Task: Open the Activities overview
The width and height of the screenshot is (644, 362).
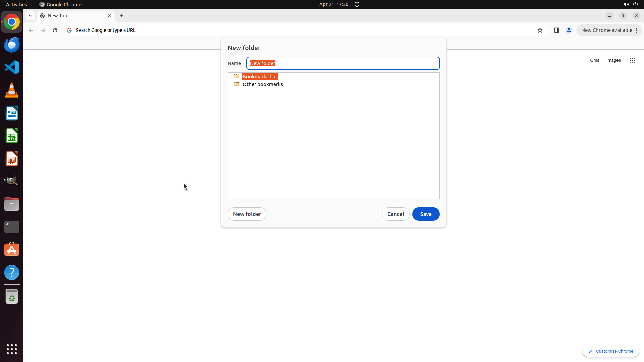Action: [16, 4]
